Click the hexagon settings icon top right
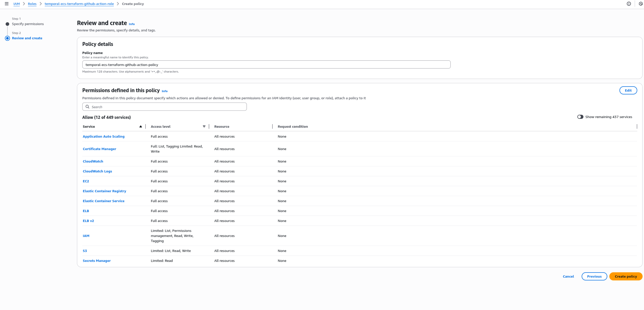Viewport: 644px width, 310px height. pos(641,4)
